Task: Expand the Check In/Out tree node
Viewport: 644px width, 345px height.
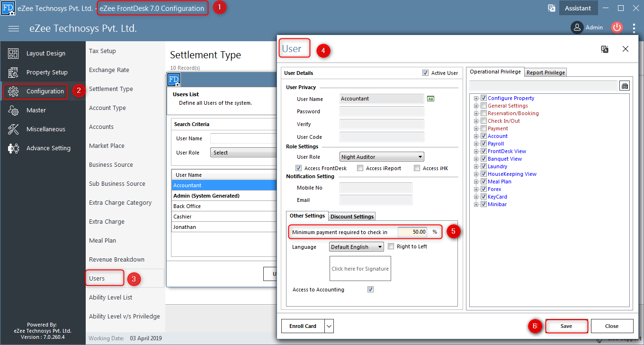Action: pos(476,121)
